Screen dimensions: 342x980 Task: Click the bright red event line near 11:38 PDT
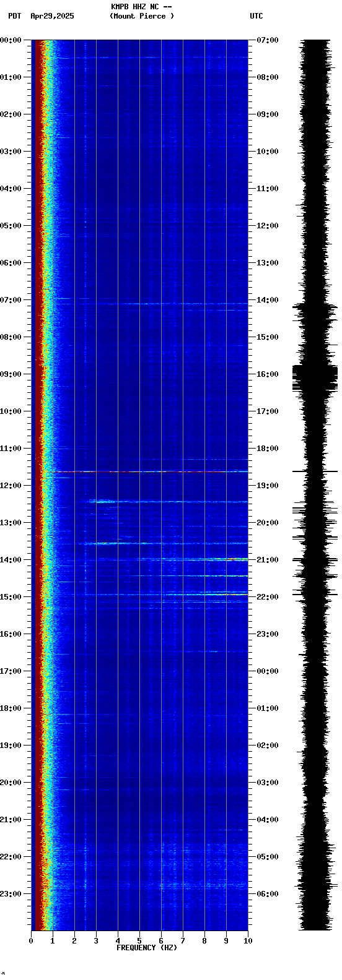147,472
